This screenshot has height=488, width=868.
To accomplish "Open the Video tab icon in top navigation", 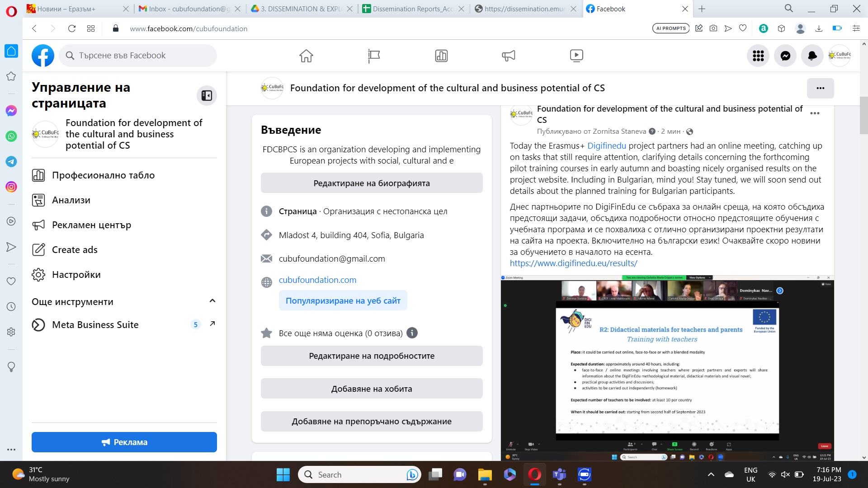I will click(x=576, y=56).
